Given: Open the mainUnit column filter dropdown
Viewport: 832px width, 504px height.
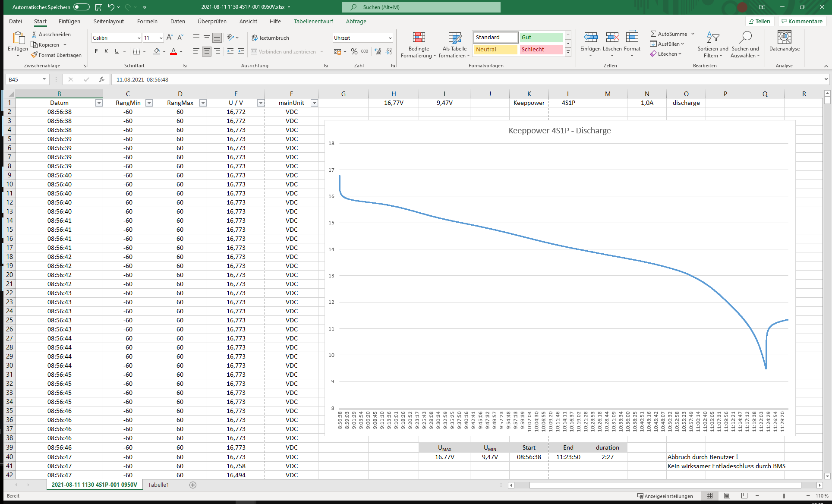Looking at the screenshot, I should 315,103.
